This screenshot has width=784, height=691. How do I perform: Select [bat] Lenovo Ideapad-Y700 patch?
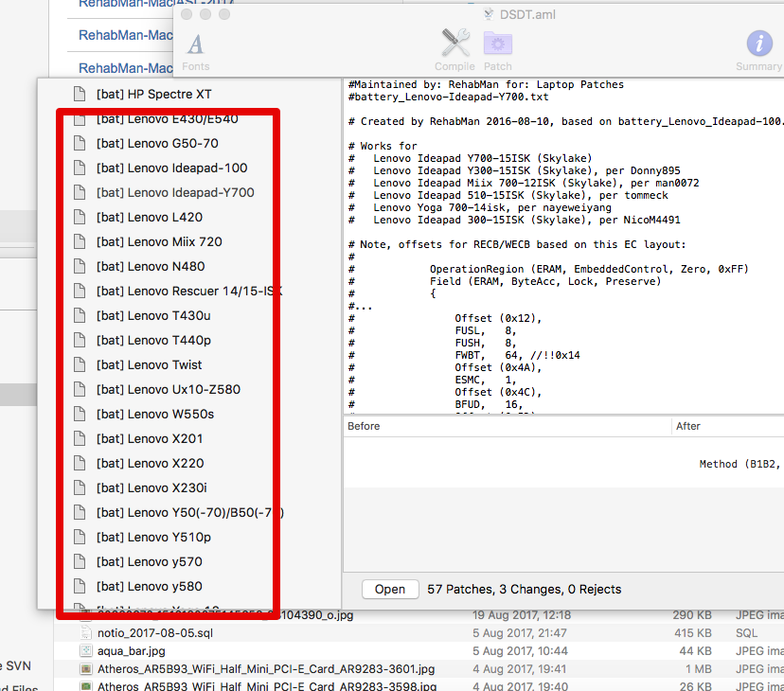(x=175, y=192)
